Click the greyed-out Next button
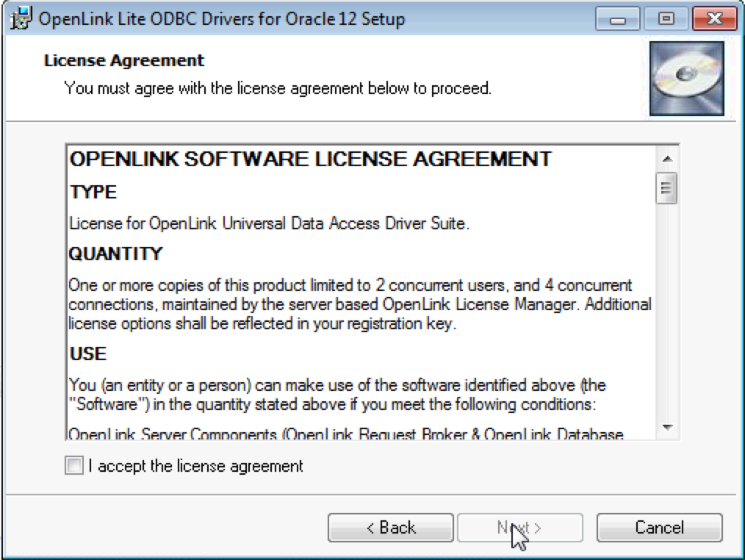 pyautogui.click(x=519, y=528)
